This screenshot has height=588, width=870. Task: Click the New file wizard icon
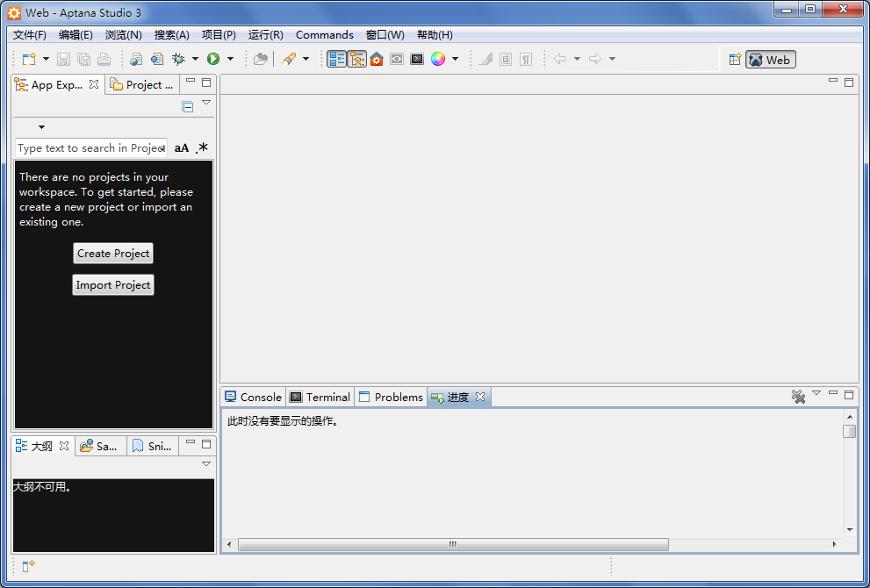click(29, 59)
